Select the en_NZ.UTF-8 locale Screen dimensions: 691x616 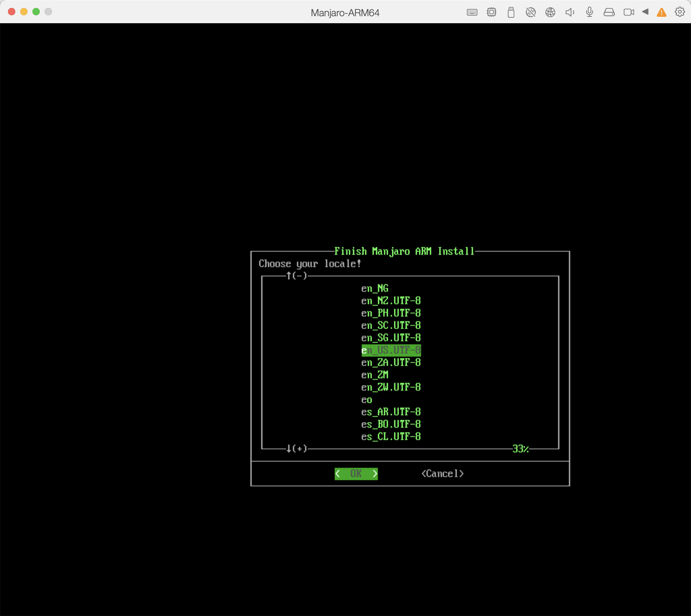point(391,301)
